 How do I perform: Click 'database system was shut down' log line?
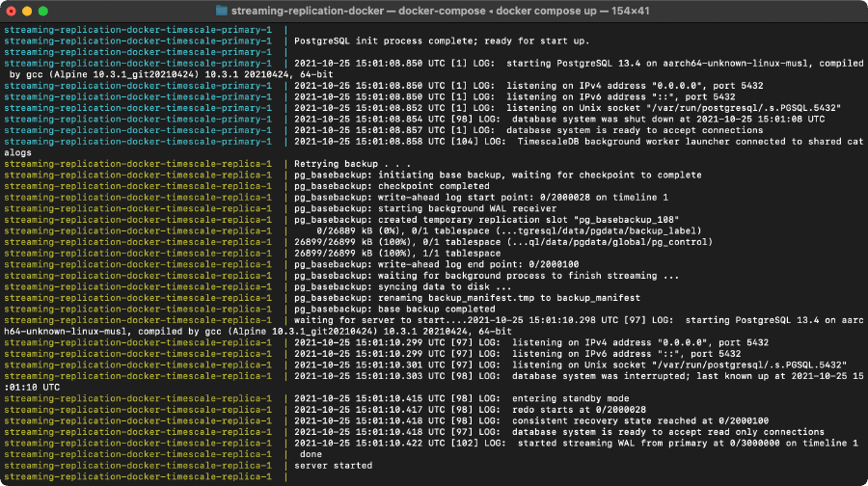coord(559,119)
